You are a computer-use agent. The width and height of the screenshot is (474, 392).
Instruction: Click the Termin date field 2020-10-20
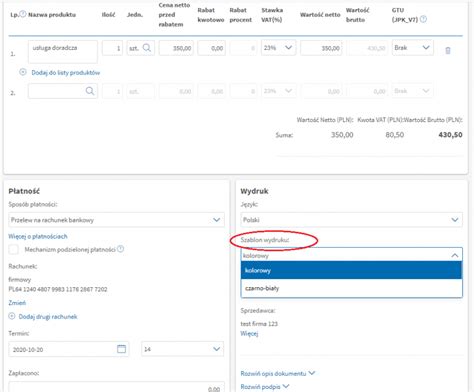point(69,349)
